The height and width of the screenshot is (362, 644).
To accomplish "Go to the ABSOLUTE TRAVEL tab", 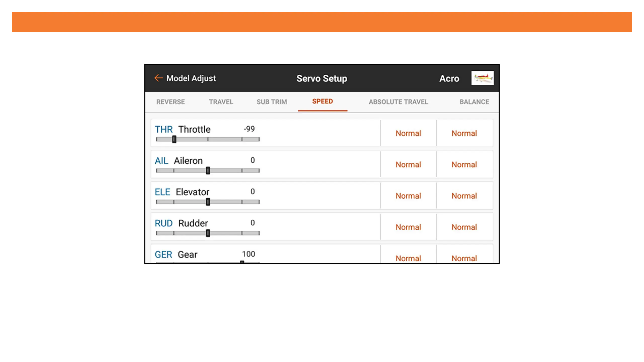I will tap(398, 102).
